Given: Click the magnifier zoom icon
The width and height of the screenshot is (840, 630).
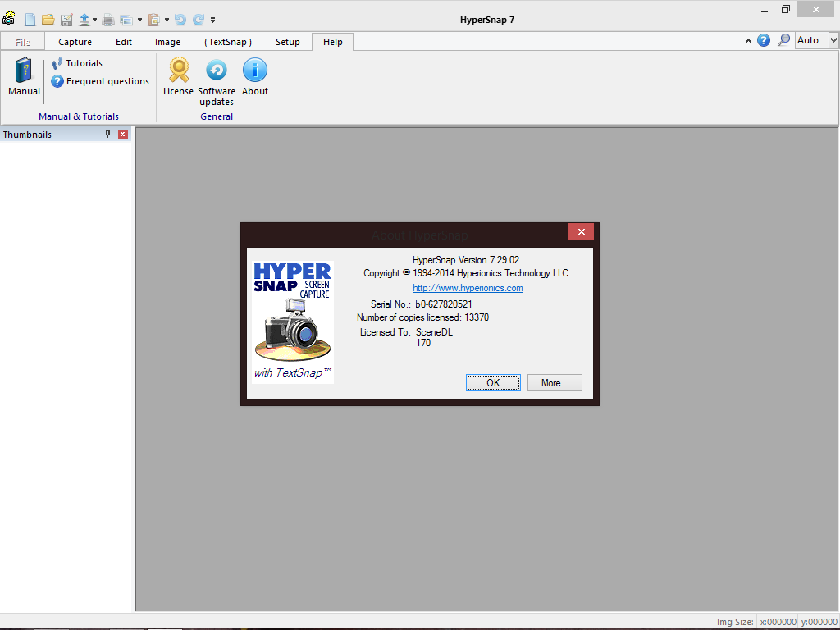Looking at the screenshot, I should [x=783, y=40].
